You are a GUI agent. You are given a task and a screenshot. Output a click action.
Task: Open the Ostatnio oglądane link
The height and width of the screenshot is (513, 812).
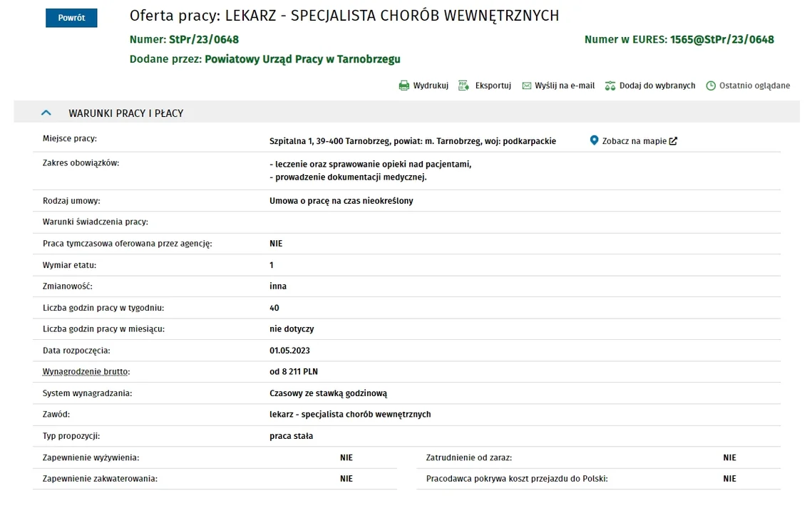pos(754,85)
